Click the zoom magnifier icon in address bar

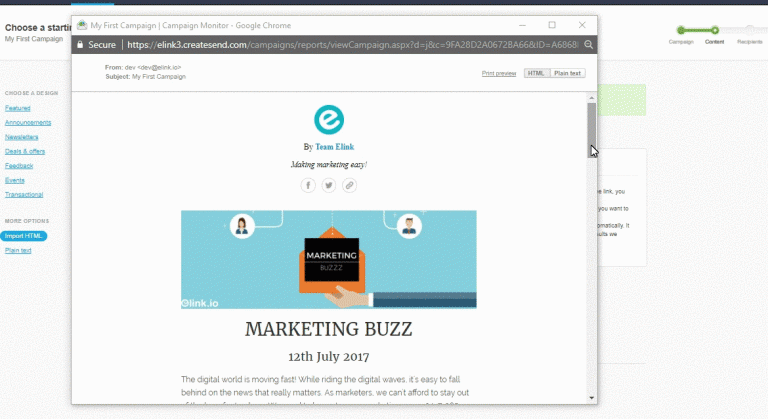(x=588, y=45)
